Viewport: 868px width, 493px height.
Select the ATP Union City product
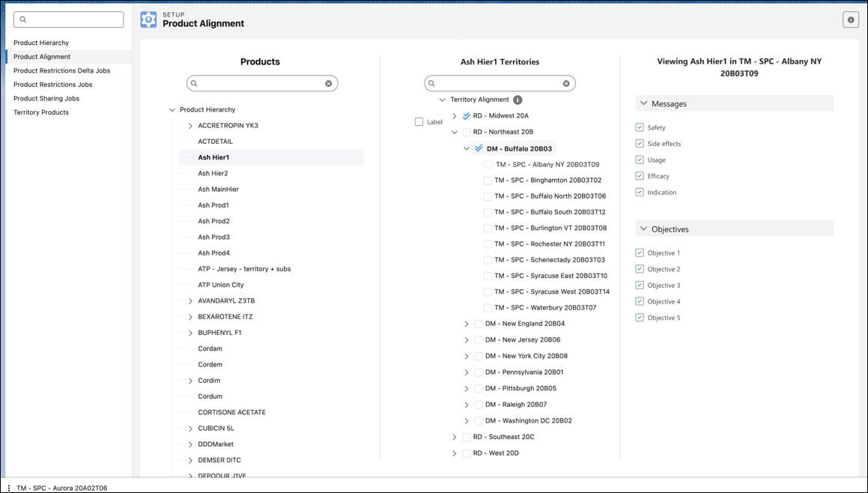coord(221,285)
